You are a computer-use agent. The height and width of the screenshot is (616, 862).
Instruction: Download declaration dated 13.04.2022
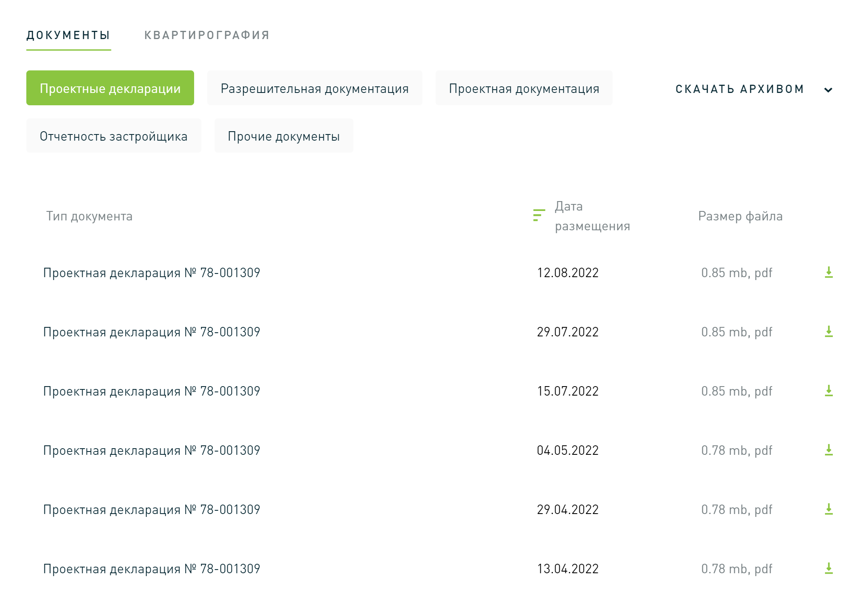coord(829,568)
